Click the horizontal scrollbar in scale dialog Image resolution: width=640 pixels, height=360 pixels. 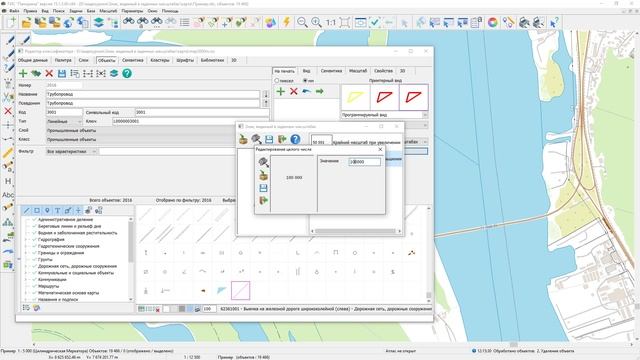click(356, 231)
